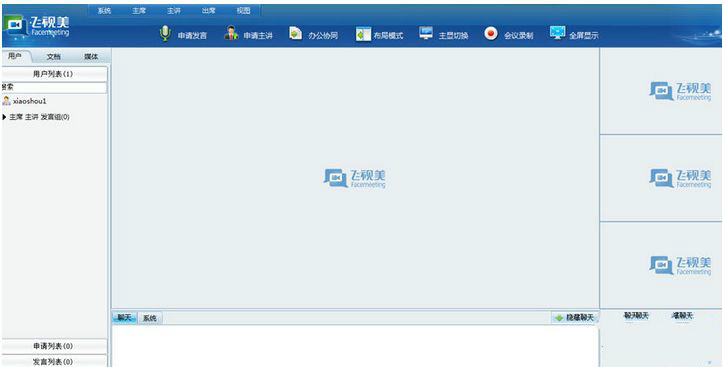Collapse the 用户列表 (1) header
The height and width of the screenshot is (367, 723).
(54, 74)
